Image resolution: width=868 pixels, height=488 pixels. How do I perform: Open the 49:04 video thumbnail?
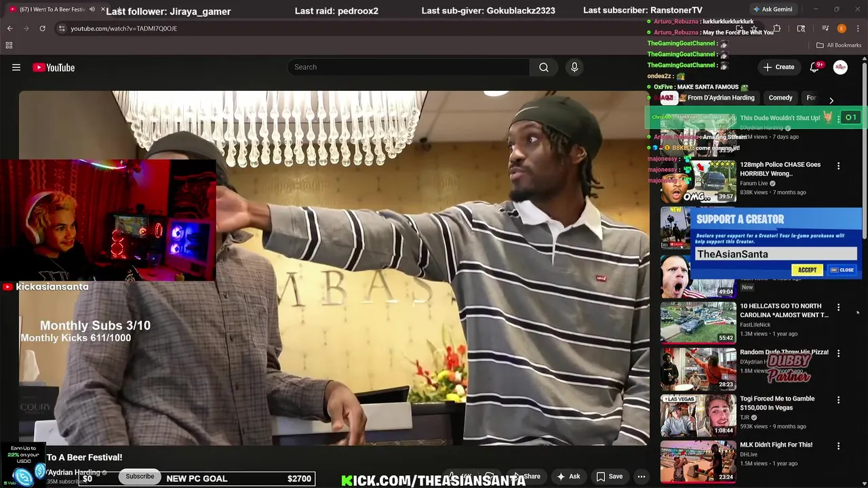(x=698, y=277)
